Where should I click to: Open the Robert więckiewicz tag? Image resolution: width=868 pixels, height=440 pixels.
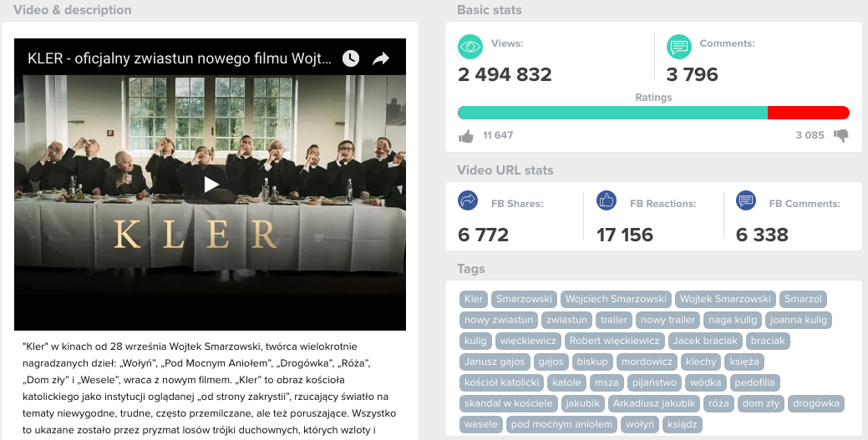(615, 341)
